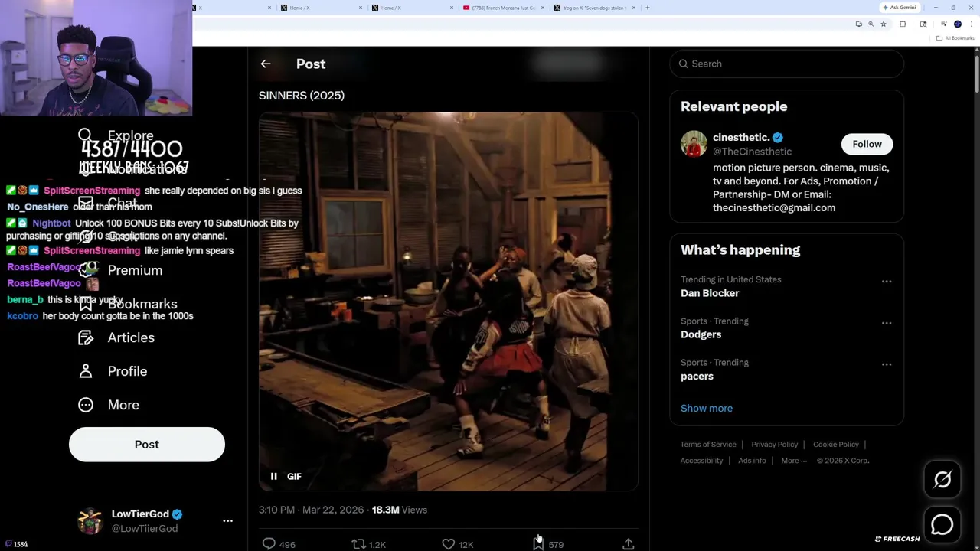Open more options for pacers trend
The image size is (980, 551).
pyautogui.click(x=887, y=364)
